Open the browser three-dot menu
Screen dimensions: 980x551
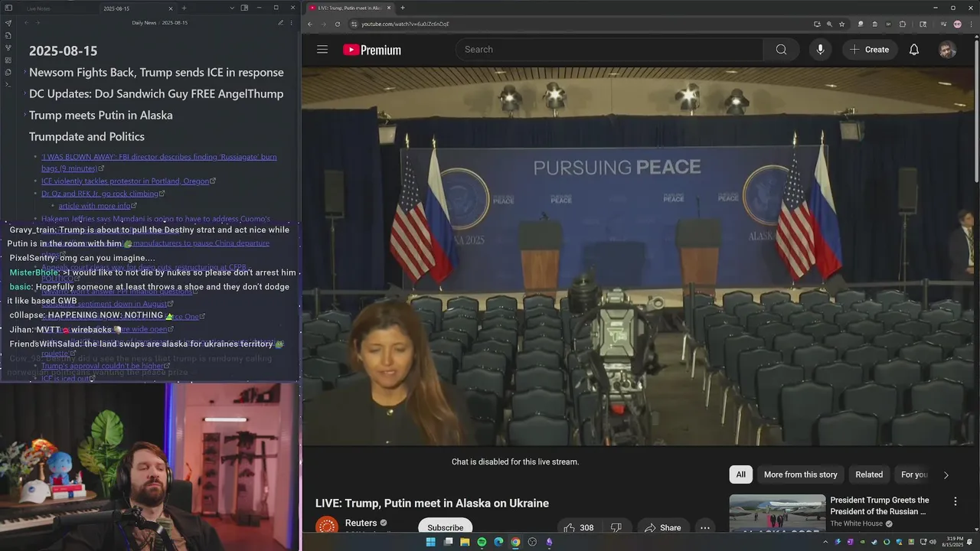pos(969,24)
